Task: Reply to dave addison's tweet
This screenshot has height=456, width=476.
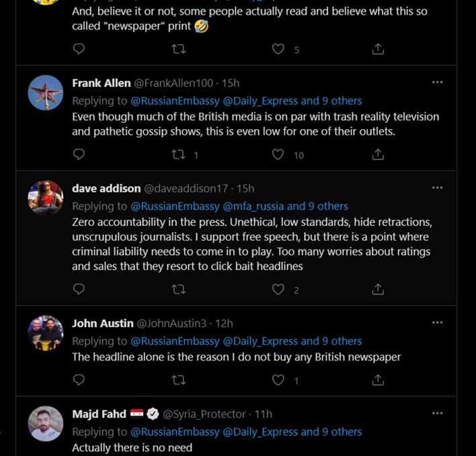Action: (79, 289)
